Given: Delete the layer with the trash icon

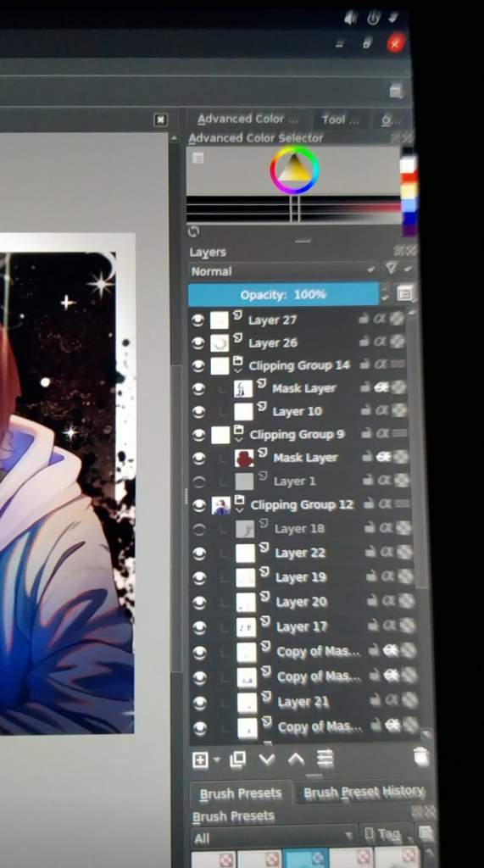Looking at the screenshot, I should (421, 755).
